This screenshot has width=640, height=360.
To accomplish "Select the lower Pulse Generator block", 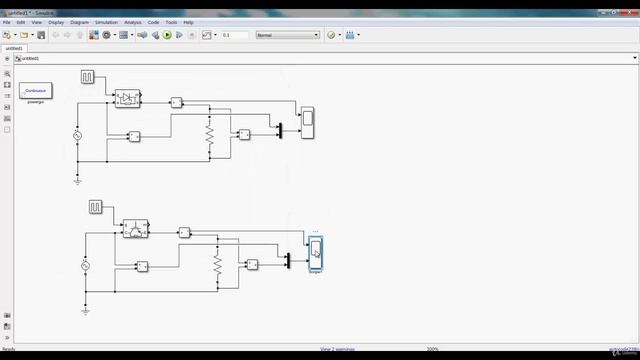I will pyautogui.click(x=96, y=207).
